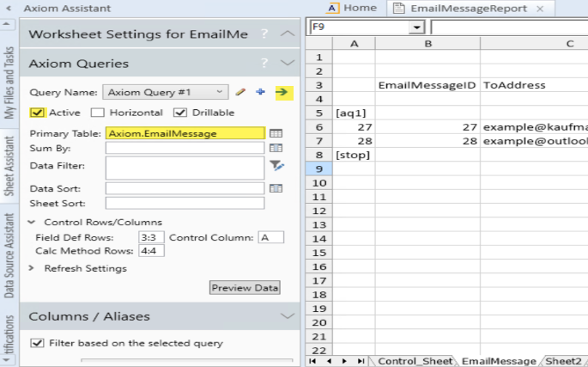
Task: Toggle the Drillable checkbox
Action: pyautogui.click(x=180, y=113)
